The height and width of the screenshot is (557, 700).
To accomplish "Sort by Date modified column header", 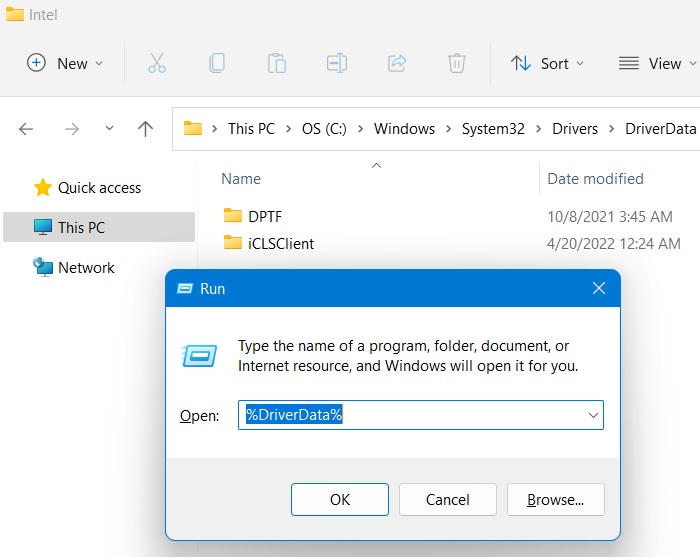I will click(596, 179).
